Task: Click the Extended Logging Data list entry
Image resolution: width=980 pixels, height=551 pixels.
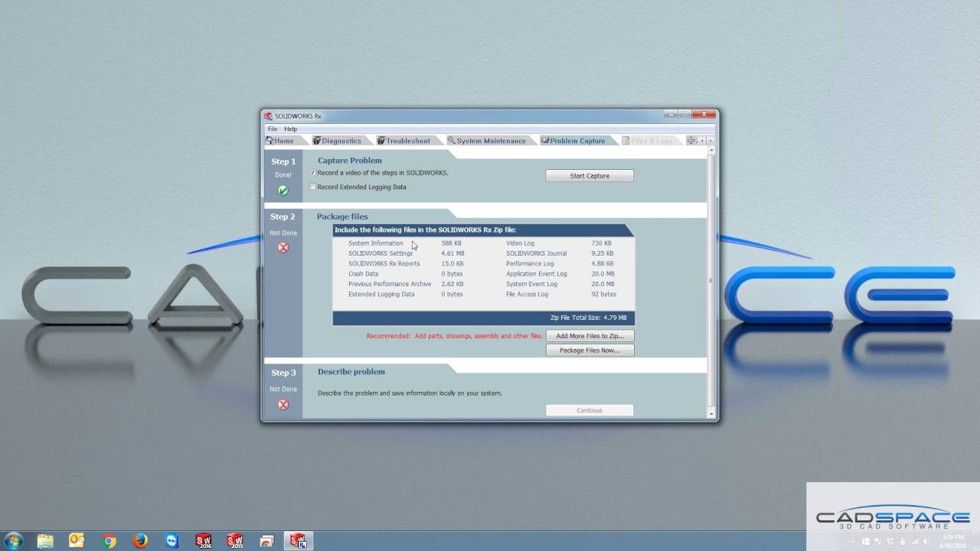Action: [x=381, y=294]
